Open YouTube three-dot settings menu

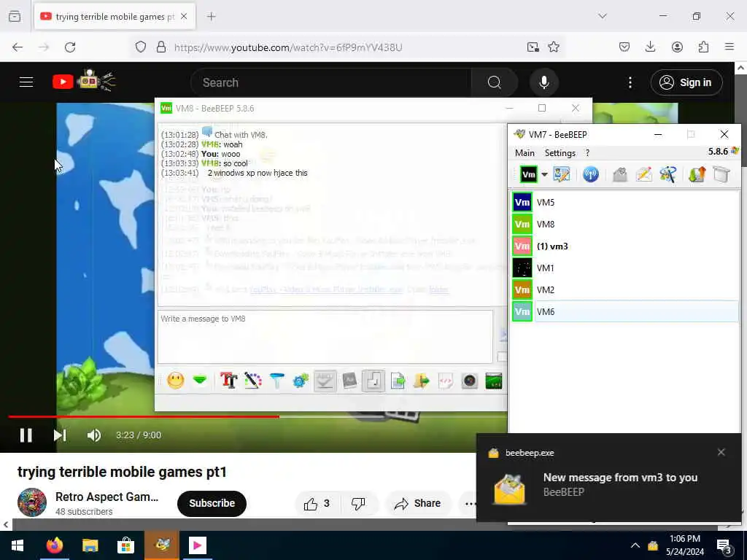click(x=630, y=82)
